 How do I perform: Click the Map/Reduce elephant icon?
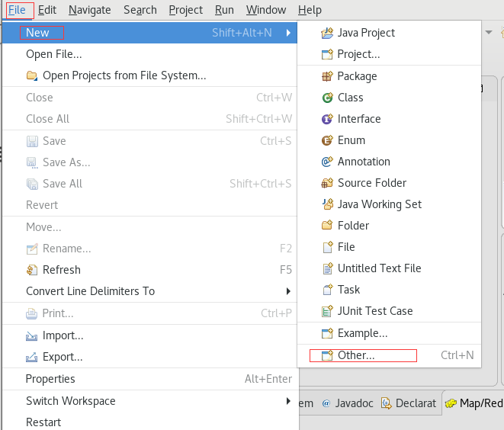click(x=451, y=403)
